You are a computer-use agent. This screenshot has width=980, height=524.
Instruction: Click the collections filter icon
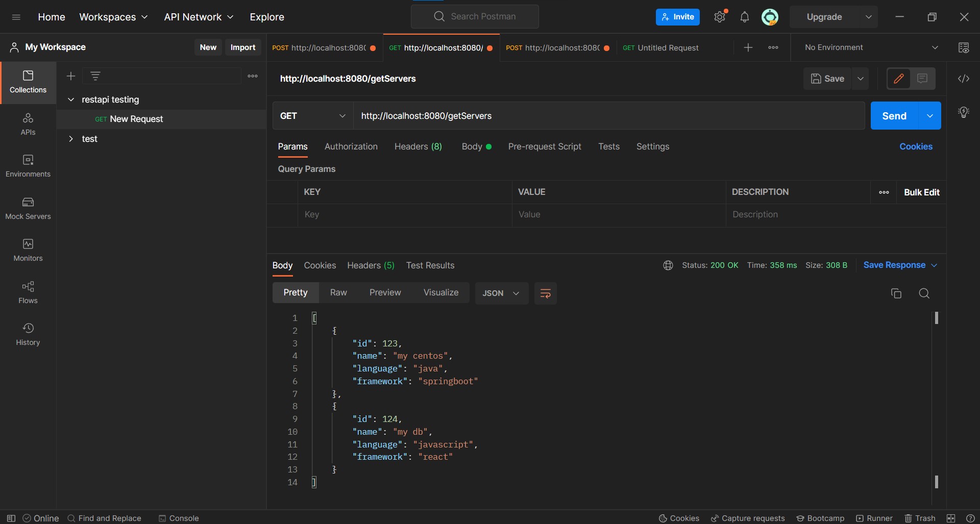click(95, 76)
